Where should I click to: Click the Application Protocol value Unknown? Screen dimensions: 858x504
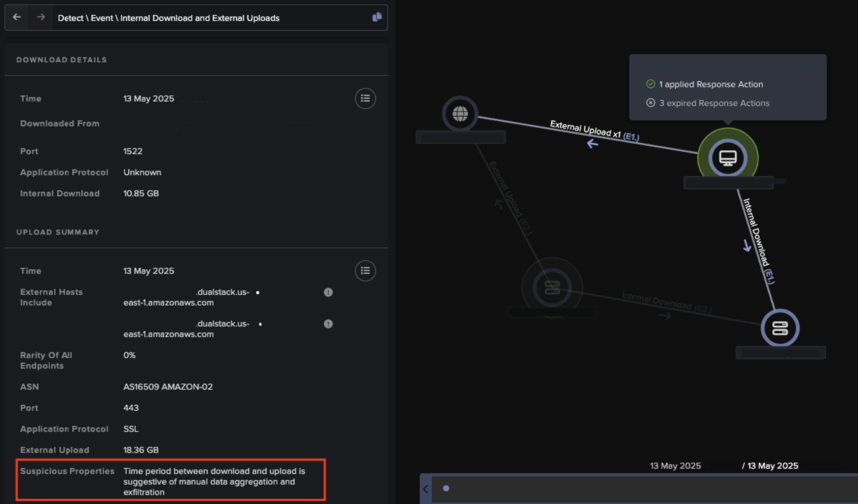tap(142, 172)
